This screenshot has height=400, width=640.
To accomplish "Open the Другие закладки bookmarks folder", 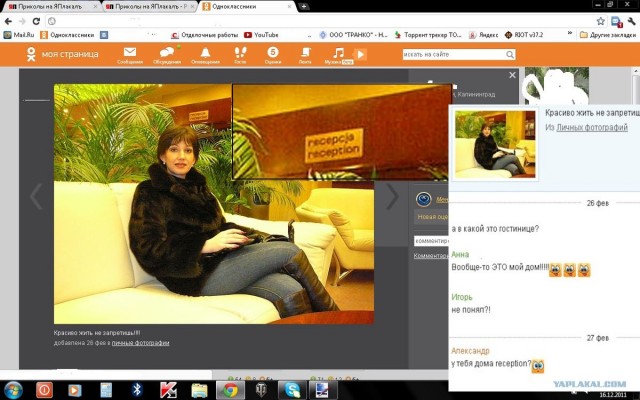I will tap(608, 34).
